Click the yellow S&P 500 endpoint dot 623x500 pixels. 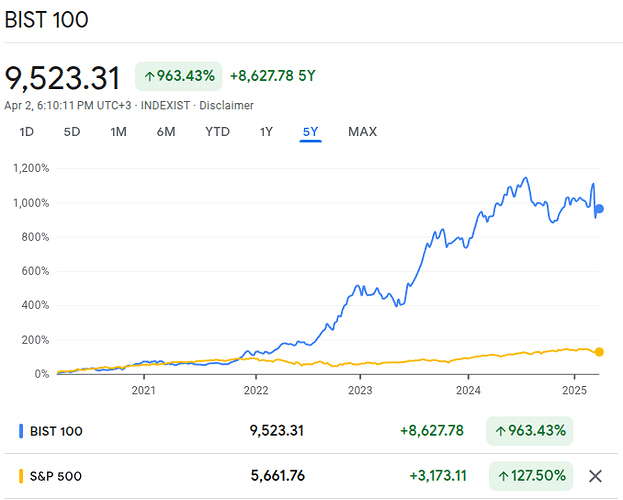pyautogui.click(x=599, y=352)
